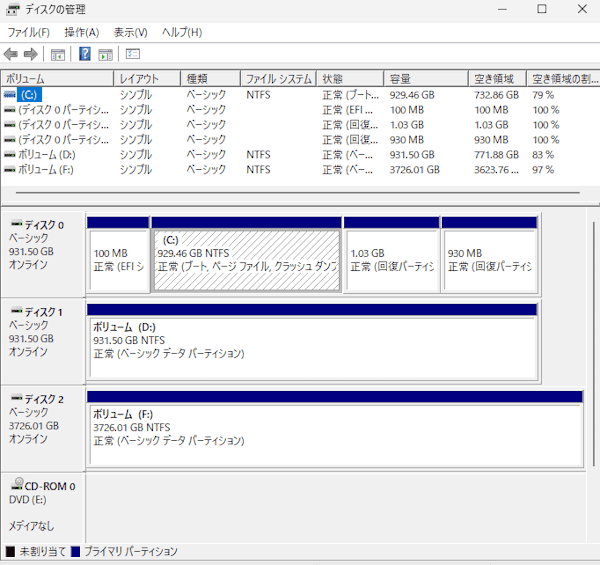Sort by レイアウト column header
This screenshot has width=600, height=565.
tap(147, 78)
